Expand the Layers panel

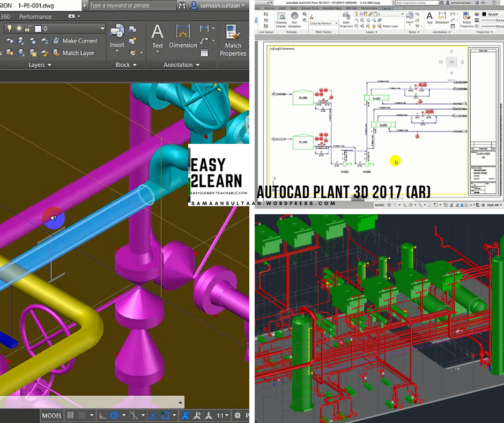pyautogui.click(x=40, y=65)
